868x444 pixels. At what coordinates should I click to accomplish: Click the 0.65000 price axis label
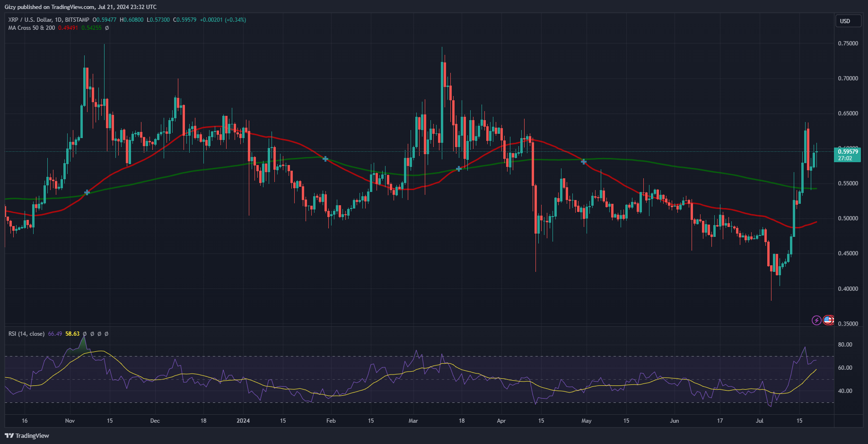848,113
